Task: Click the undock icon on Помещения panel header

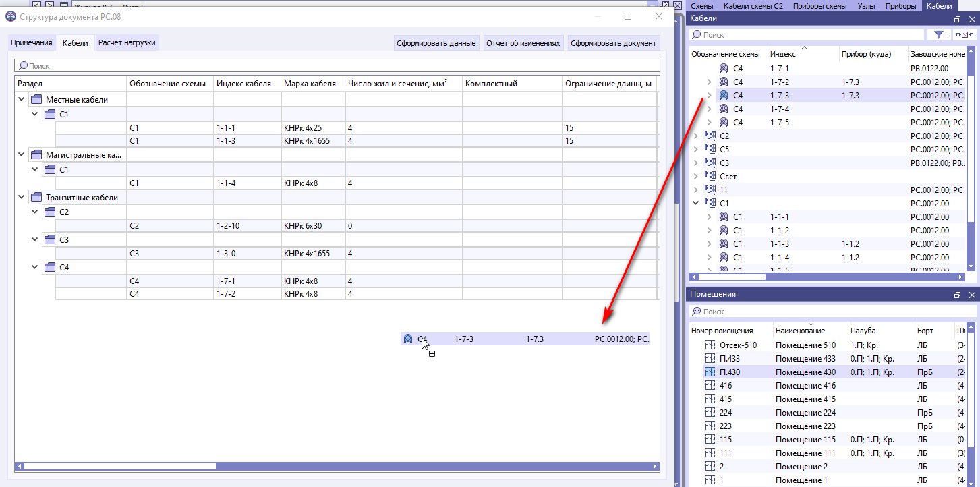Action: [957, 294]
